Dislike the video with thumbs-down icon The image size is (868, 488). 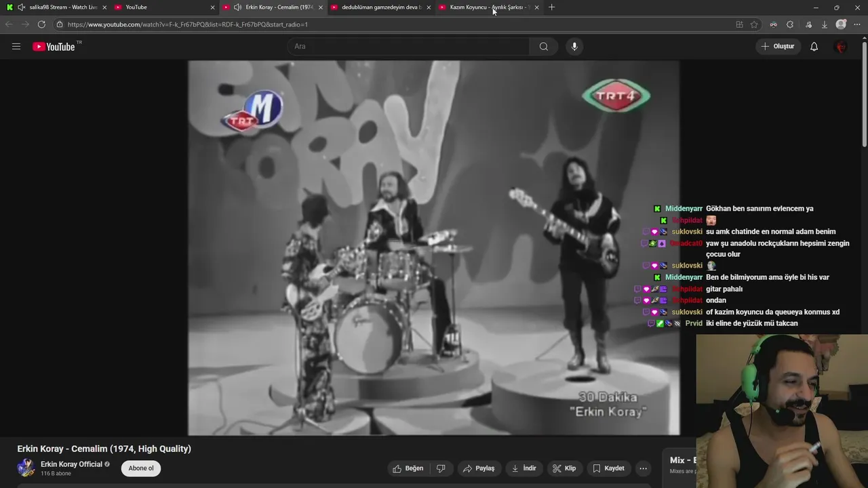click(x=441, y=468)
